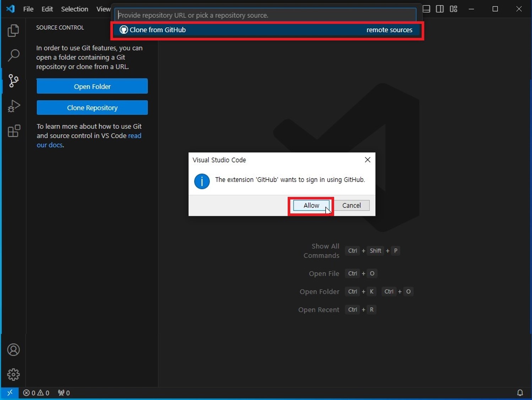Click the SOURCE CONTROL panel title
The image size is (532, 400).
pos(60,28)
